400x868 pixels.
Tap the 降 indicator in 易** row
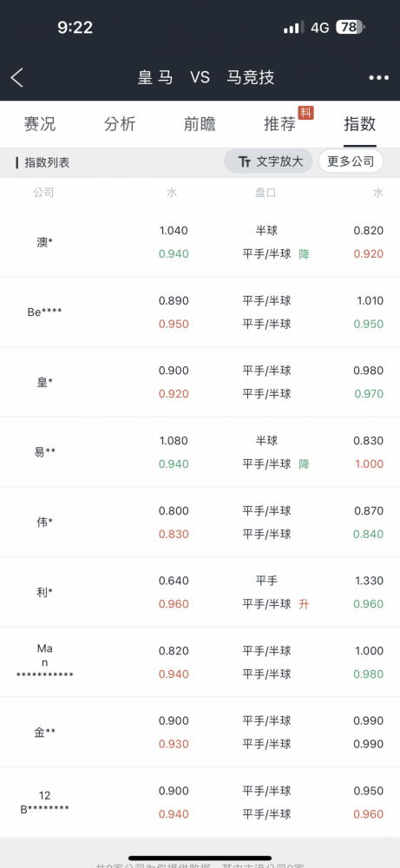304,464
